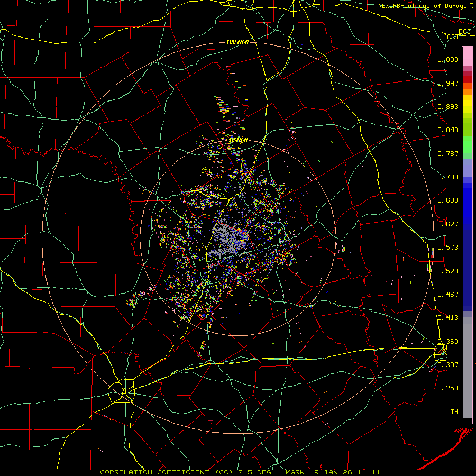Click the 50 NMI range ring label
This screenshot has width=476, height=476.
tap(238, 140)
